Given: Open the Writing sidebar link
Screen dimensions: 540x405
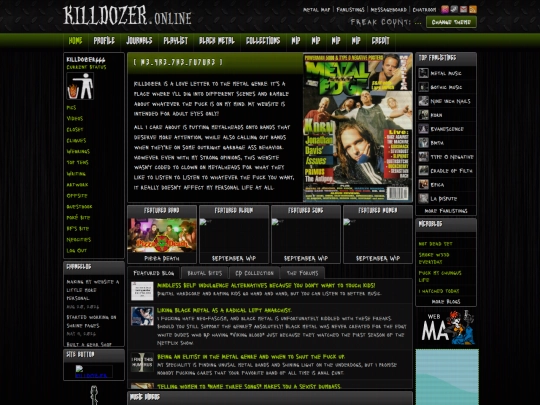Looking at the screenshot, I should (76, 174).
